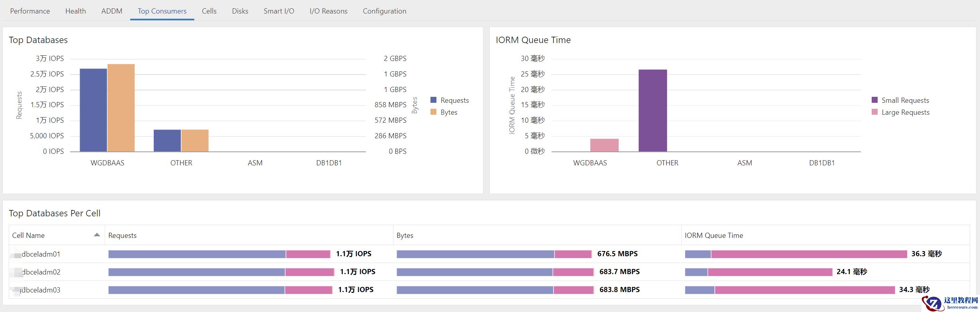Toggle Bytes series legend swatch
Viewport: 980px width, 312px height.
point(434,112)
